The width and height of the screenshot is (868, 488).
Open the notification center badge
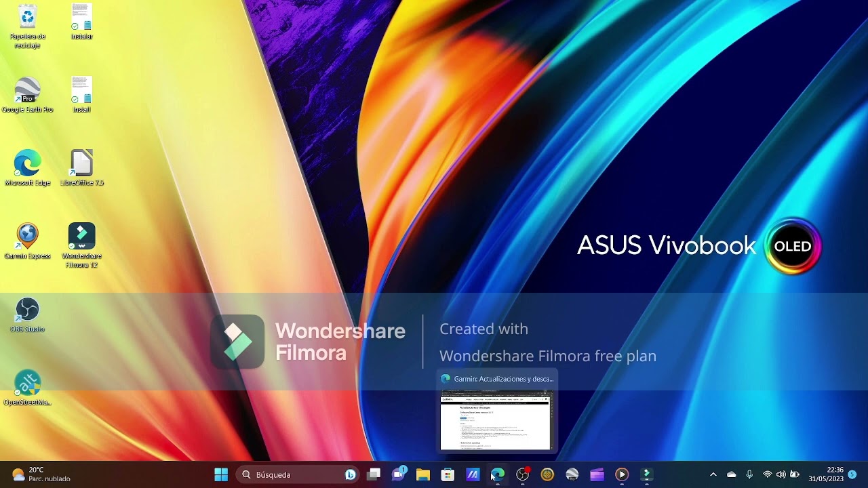tap(852, 474)
